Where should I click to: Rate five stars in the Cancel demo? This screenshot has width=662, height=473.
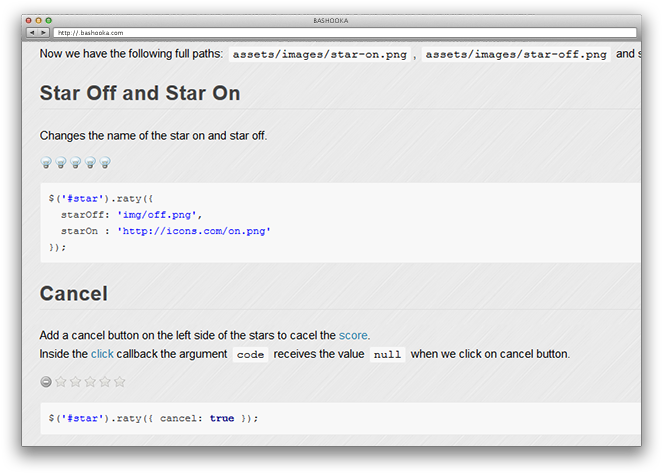(120, 382)
